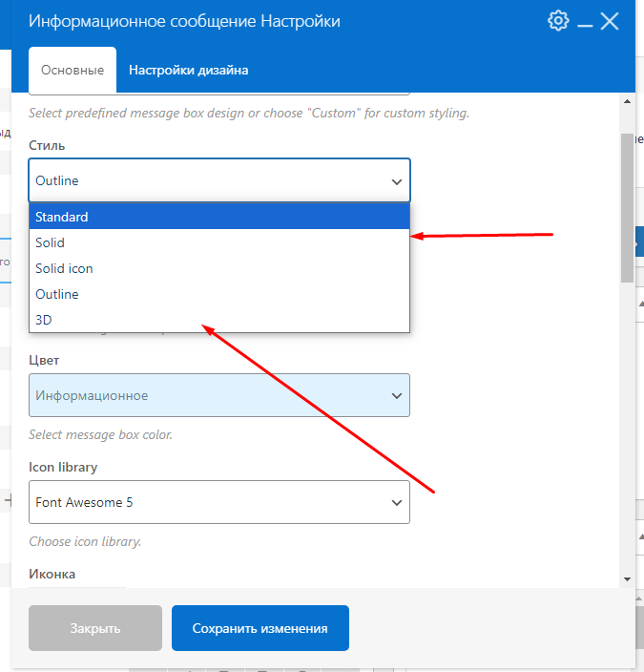Click the Закрыть button
Screen dimensions: 644x672
click(95, 628)
